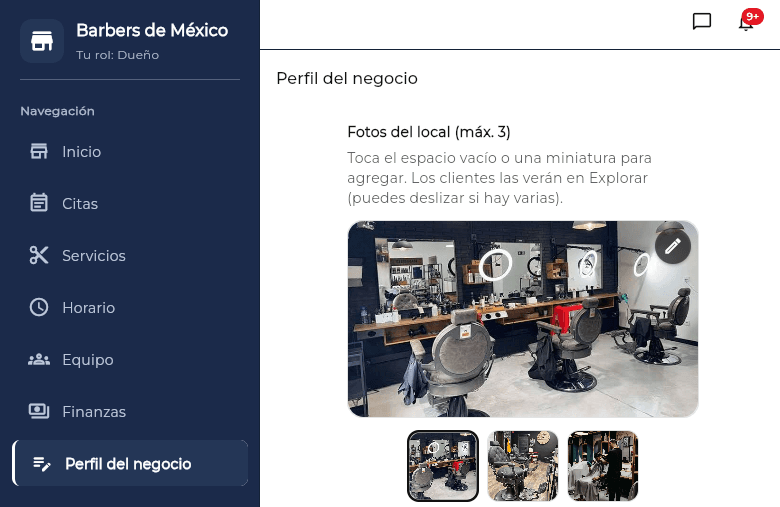Screen dimensions: 780x507
Task: Click the Servicios scissors icon
Action: [39, 255]
